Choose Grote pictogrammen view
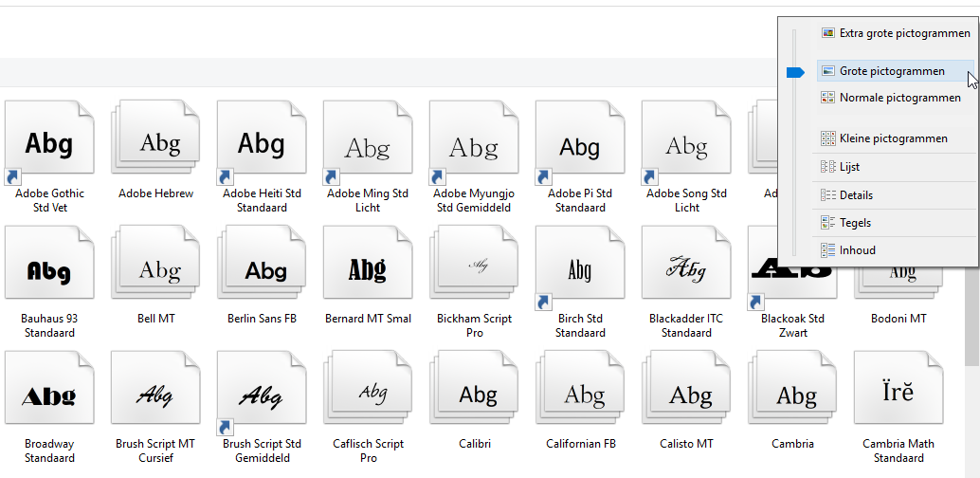This screenshot has height=478, width=980. click(x=896, y=71)
